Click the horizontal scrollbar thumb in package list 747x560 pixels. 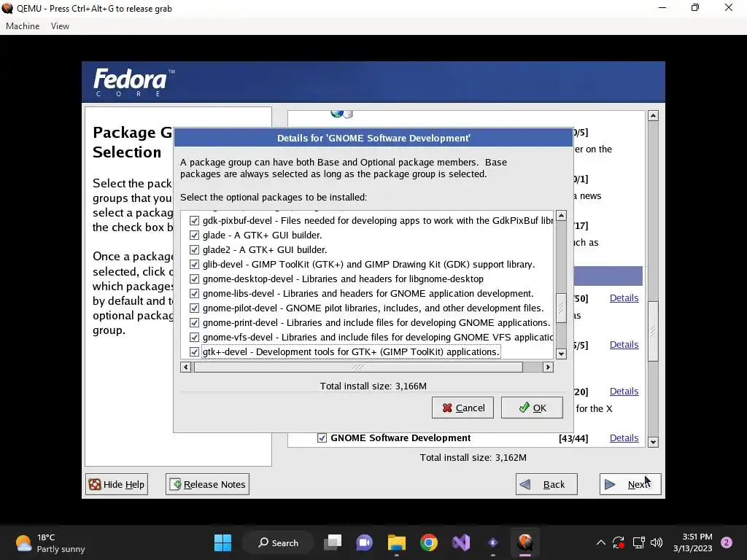358,367
